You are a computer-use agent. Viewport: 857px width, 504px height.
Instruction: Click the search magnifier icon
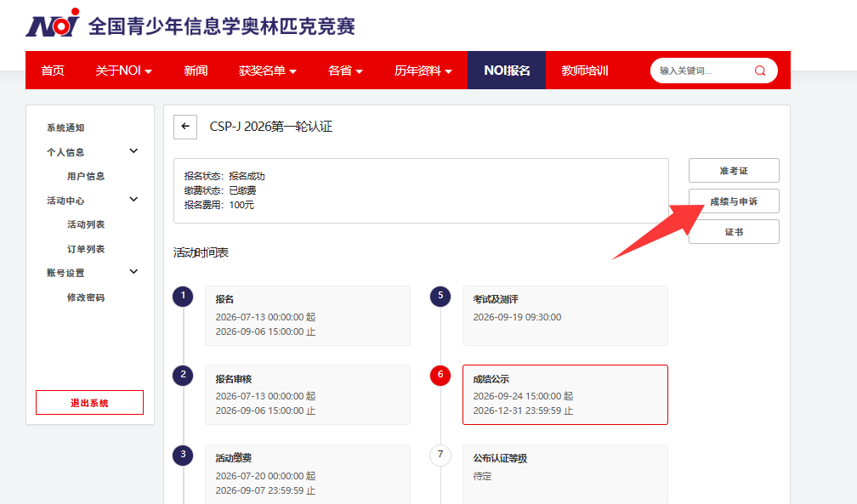(760, 71)
